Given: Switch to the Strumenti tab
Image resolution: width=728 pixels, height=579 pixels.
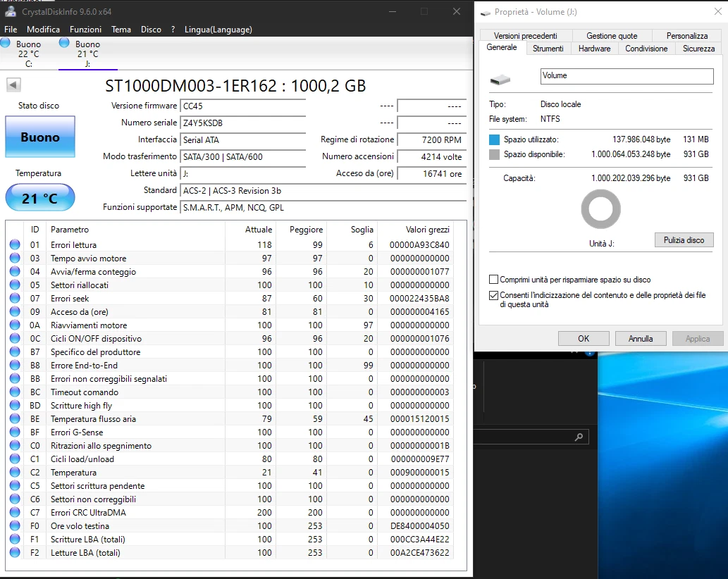Looking at the screenshot, I should pos(548,48).
